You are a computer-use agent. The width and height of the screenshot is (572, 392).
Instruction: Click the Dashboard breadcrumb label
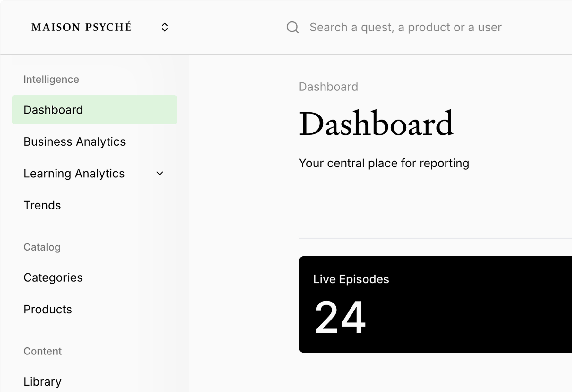point(328,87)
